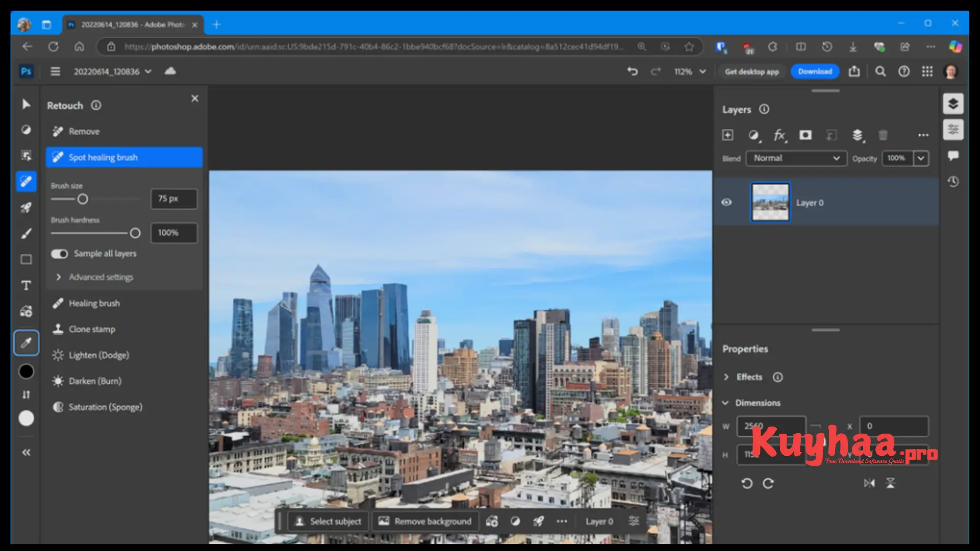Delete the selected layer trash icon
This screenshot has height=551, width=980.
pyautogui.click(x=883, y=135)
